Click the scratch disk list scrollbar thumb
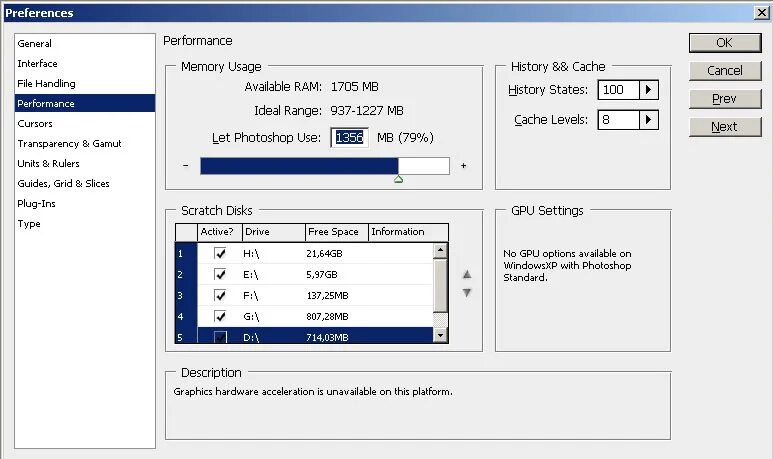 click(x=440, y=285)
